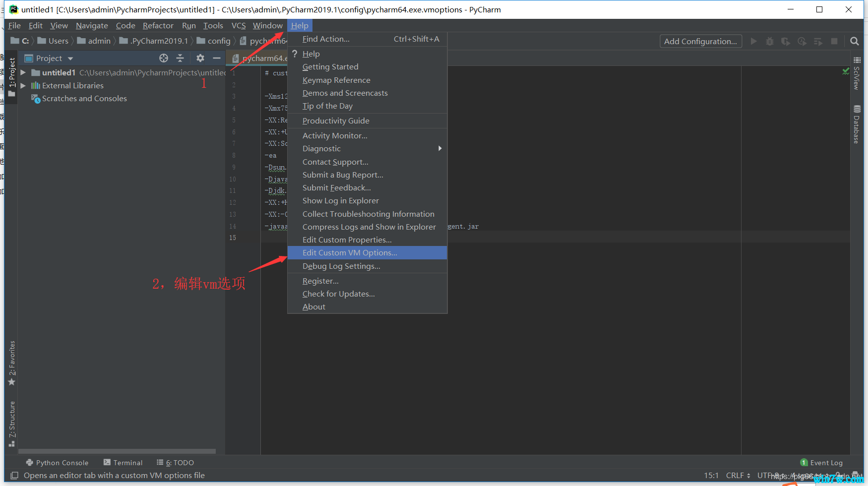The image size is (868, 486).
Task: Click the Collapse All icon in Project panel
Action: coord(180,58)
